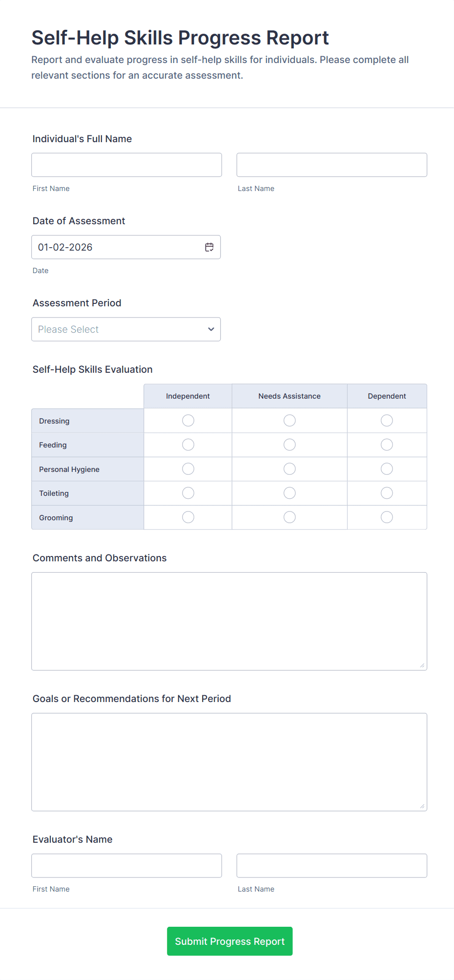Select Dependent for Feeding
Viewport: 454px width, 980px height.
coord(386,445)
